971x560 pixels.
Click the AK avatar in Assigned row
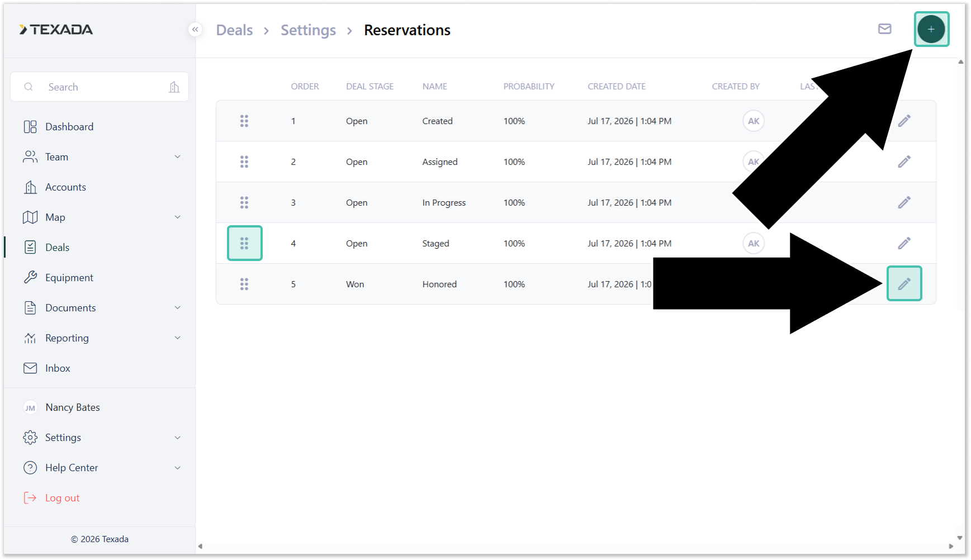pos(754,162)
